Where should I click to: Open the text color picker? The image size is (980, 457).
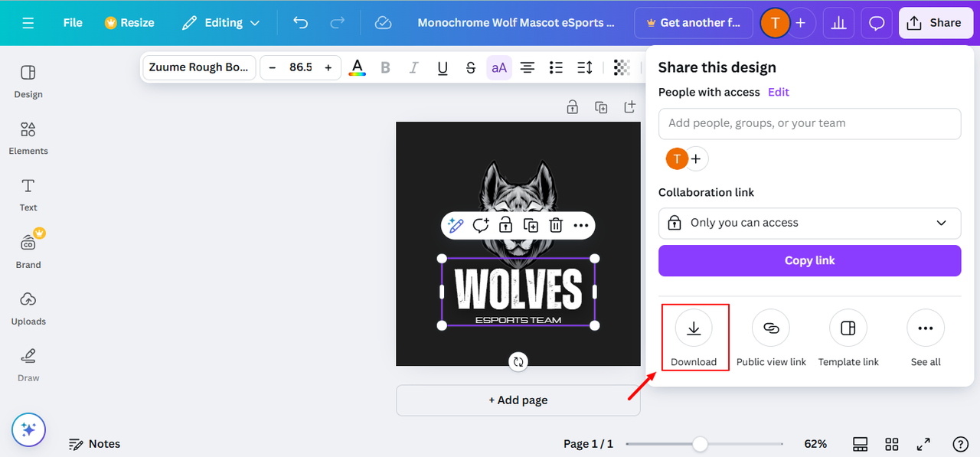[357, 67]
